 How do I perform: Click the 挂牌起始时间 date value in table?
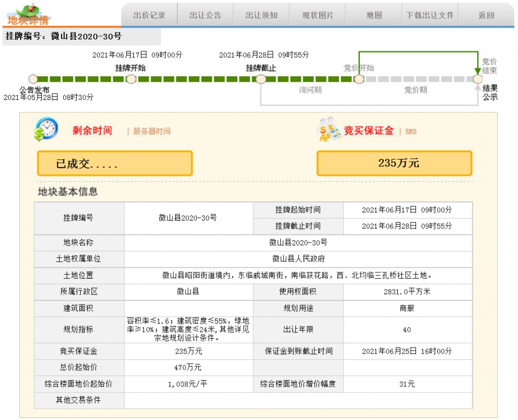point(407,210)
